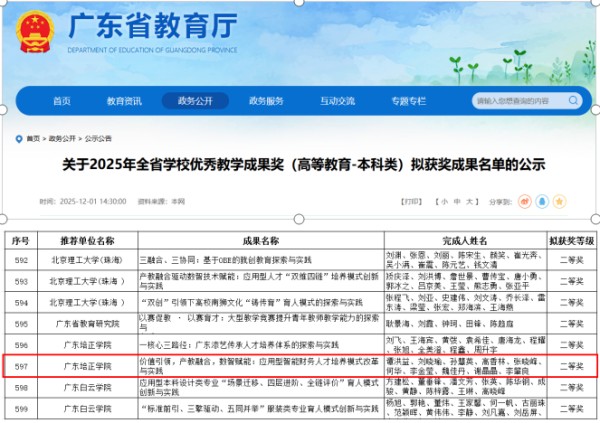600x423 pixels.
Task: Click 公示公告 breadcrumb link
Action: pos(98,138)
